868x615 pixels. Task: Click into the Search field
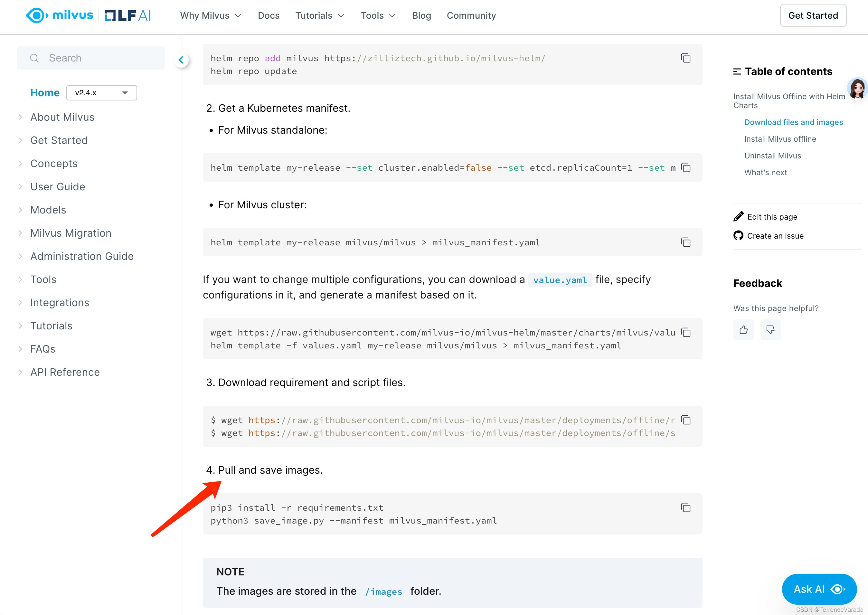point(91,58)
